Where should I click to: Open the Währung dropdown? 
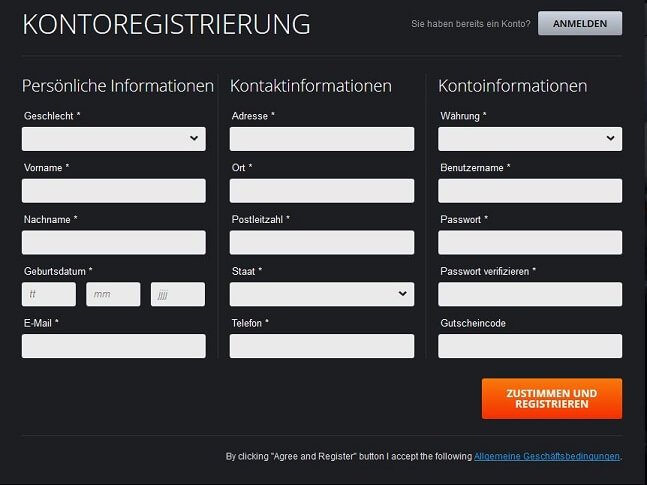click(x=530, y=139)
